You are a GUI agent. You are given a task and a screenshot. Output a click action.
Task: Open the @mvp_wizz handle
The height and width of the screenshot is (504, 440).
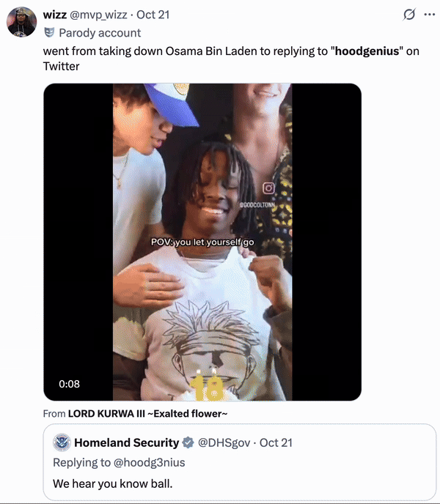tap(98, 15)
